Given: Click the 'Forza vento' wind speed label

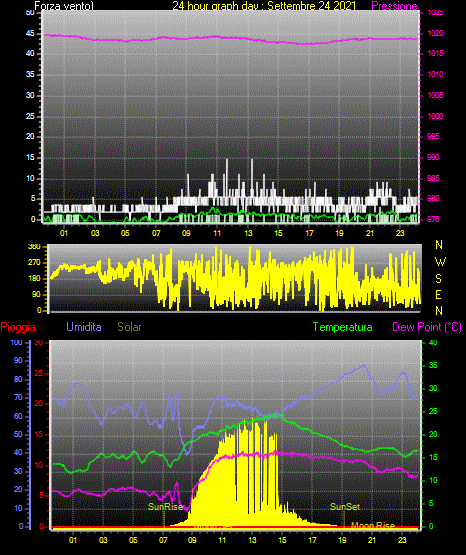Looking at the screenshot, I should pos(64,6).
